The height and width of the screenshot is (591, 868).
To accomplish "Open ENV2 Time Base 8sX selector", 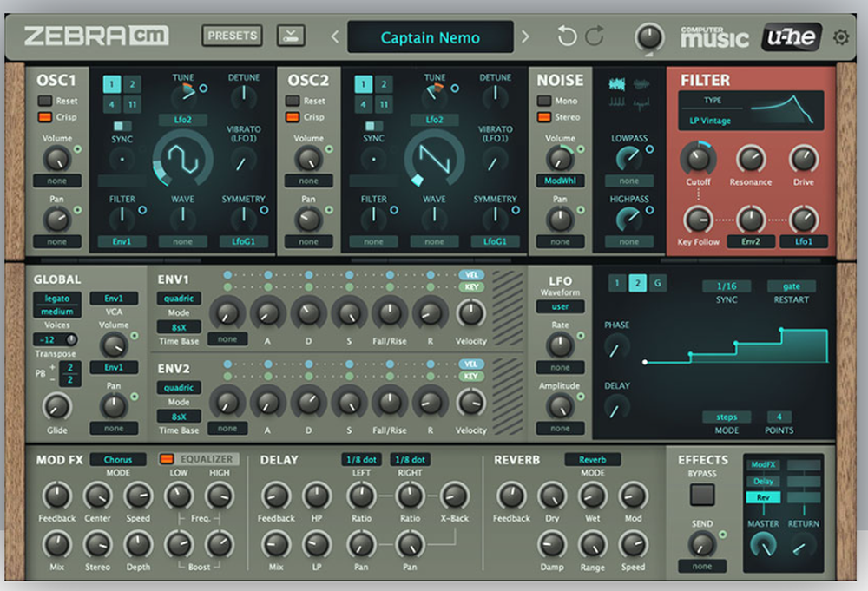I will point(178,417).
